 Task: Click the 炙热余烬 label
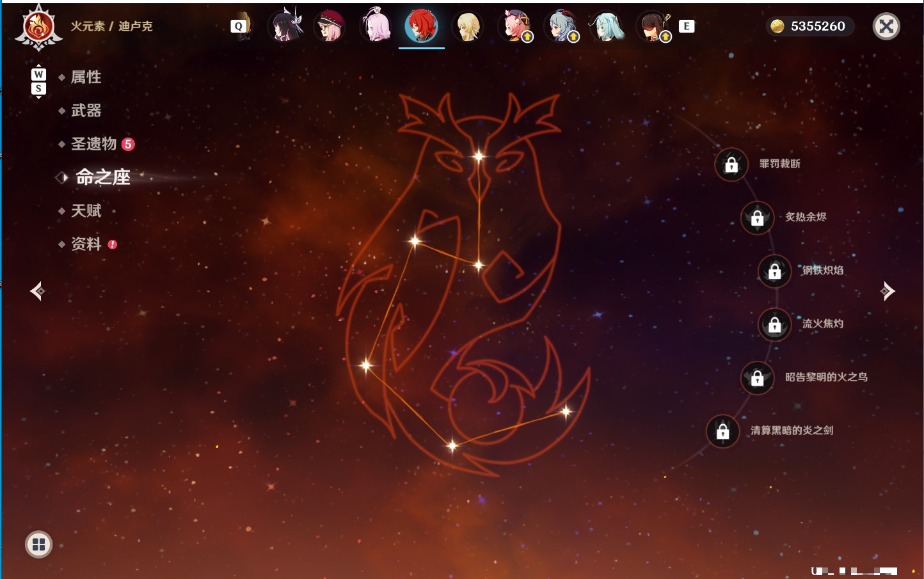point(806,217)
